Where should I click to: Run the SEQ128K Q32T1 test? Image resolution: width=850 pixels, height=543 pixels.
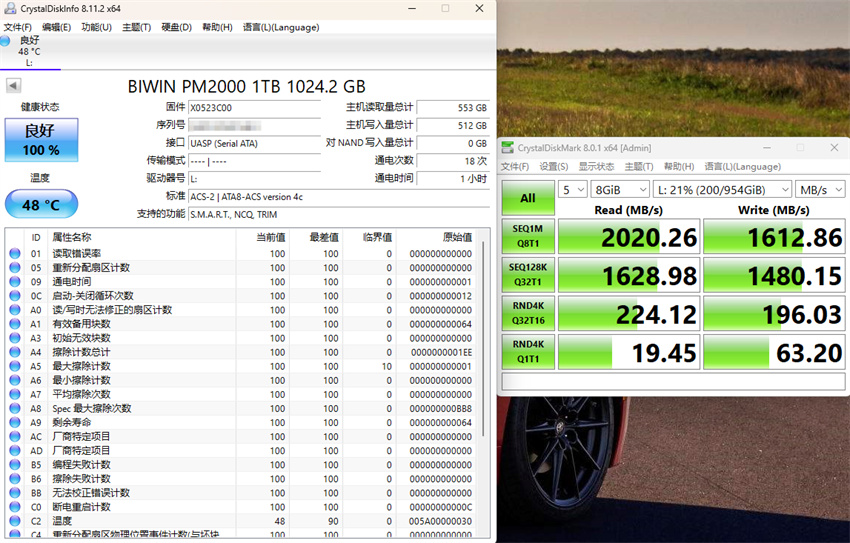pyautogui.click(x=528, y=274)
